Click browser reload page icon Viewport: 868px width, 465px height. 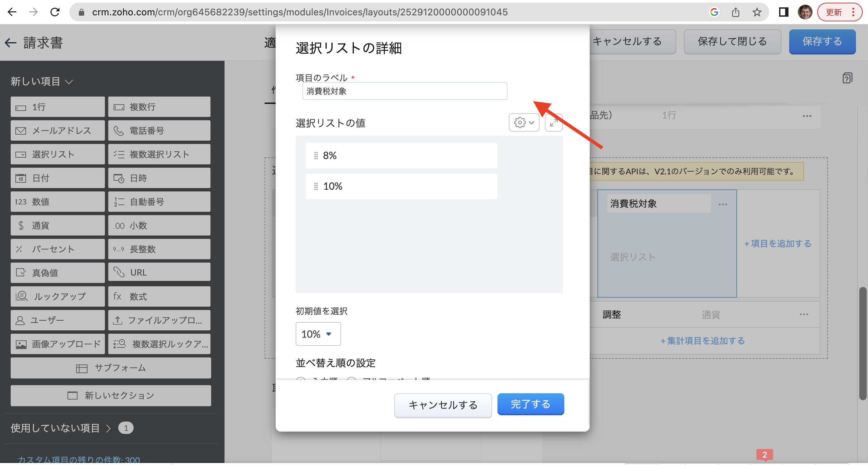(x=55, y=12)
